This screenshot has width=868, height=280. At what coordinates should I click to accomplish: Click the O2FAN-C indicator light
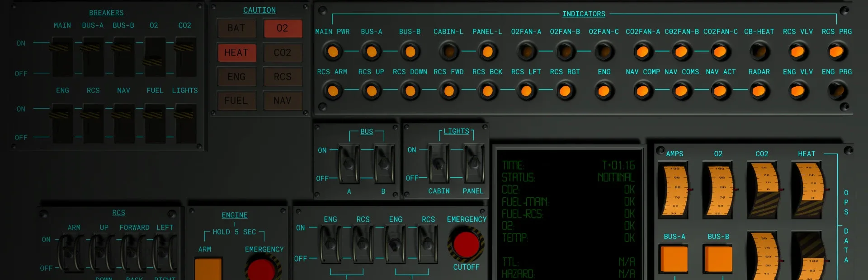pyautogui.click(x=604, y=52)
